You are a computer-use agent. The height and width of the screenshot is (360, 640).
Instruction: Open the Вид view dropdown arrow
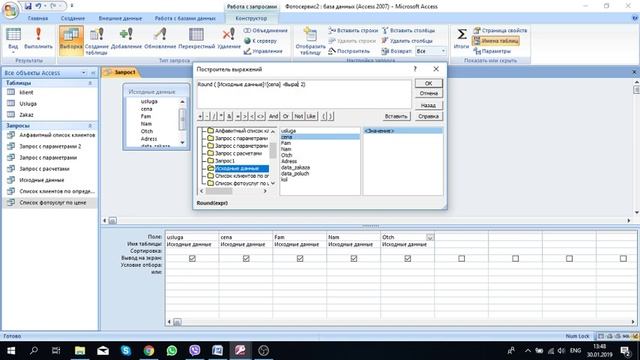[x=13, y=52]
